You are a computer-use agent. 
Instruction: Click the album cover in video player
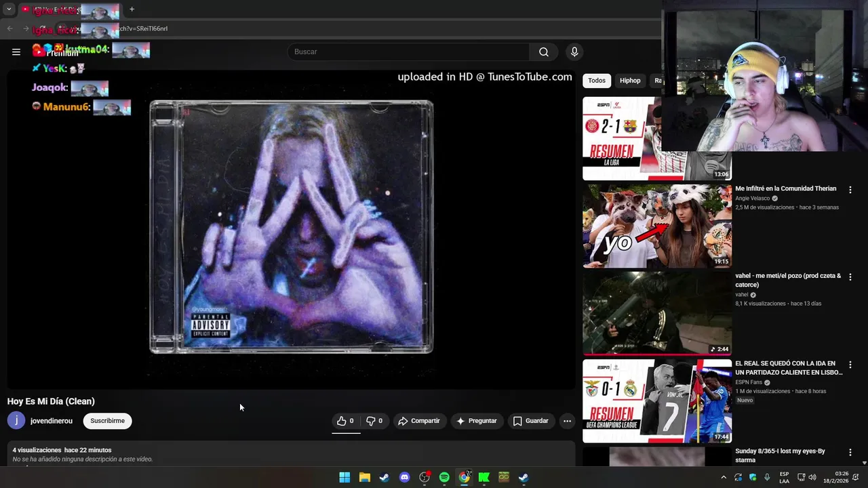pos(291,227)
